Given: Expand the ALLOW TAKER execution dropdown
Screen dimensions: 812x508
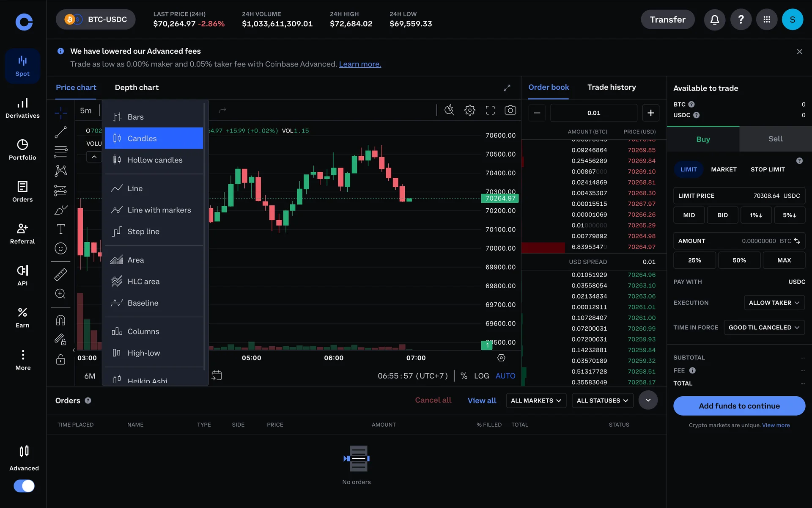Looking at the screenshot, I should tap(774, 303).
